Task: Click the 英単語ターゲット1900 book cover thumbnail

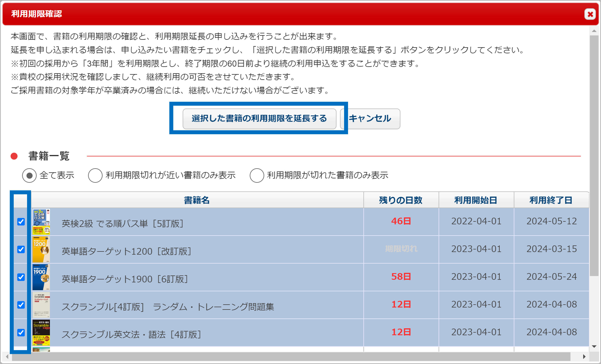Action: pyautogui.click(x=41, y=277)
